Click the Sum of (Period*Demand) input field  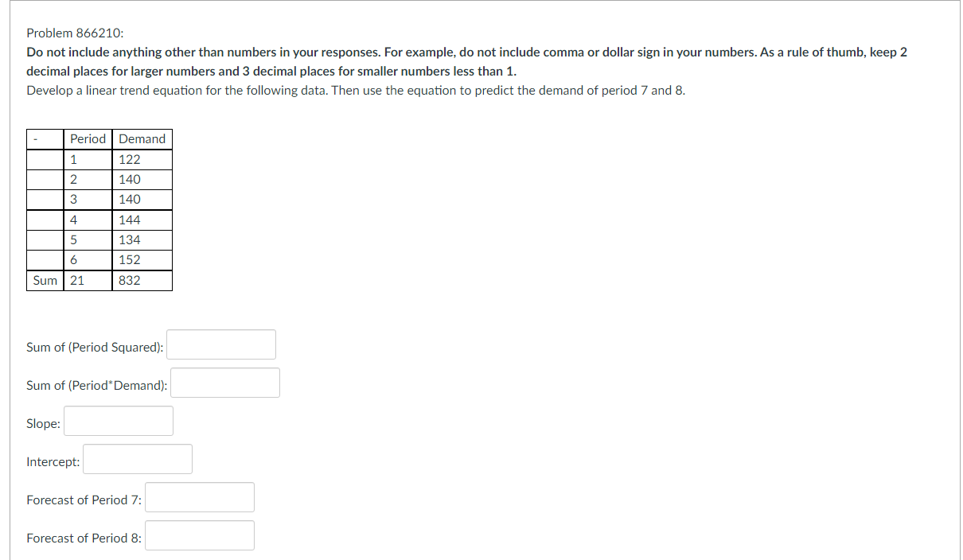pos(224,382)
